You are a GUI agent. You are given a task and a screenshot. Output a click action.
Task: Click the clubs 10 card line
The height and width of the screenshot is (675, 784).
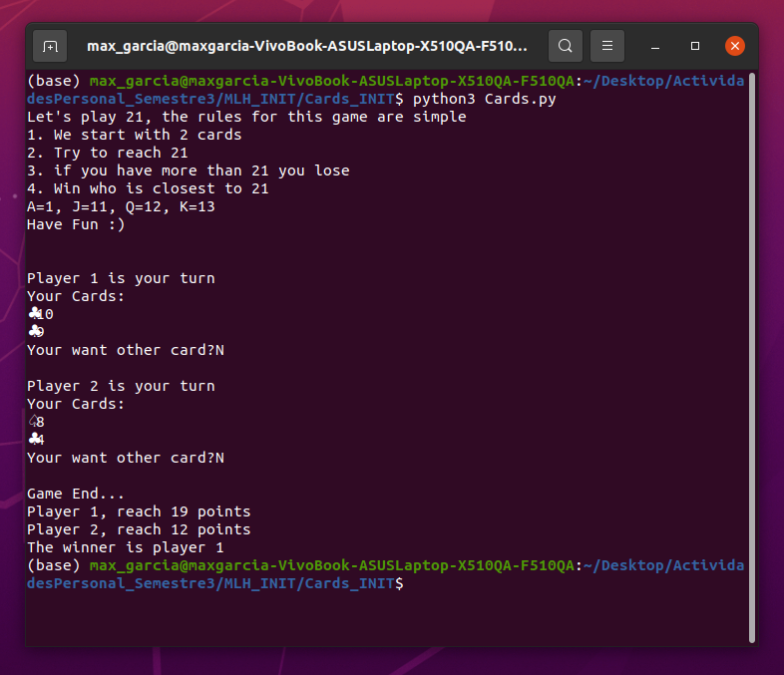pos(41,314)
